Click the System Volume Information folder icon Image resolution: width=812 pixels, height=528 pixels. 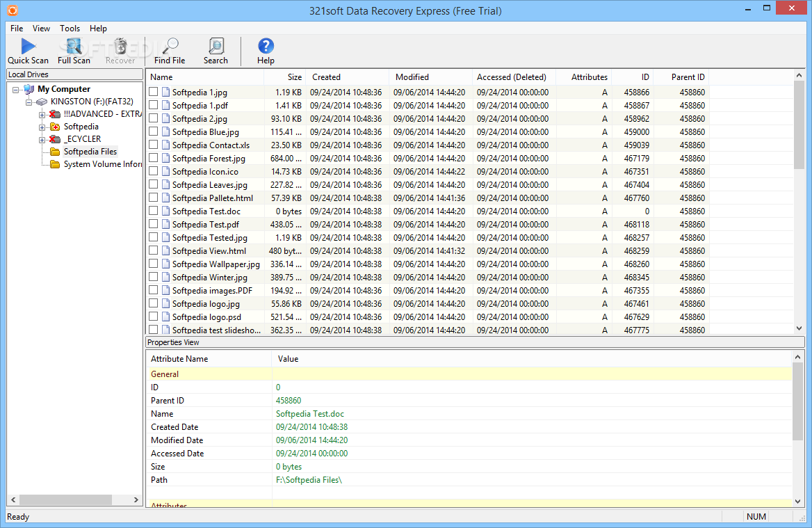pyautogui.click(x=55, y=164)
